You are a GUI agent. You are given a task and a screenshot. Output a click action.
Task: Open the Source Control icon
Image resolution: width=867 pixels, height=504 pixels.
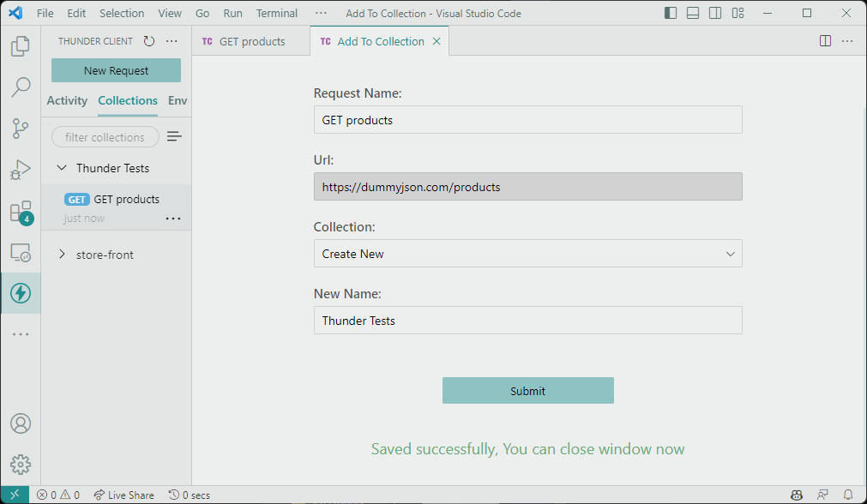coord(21,129)
